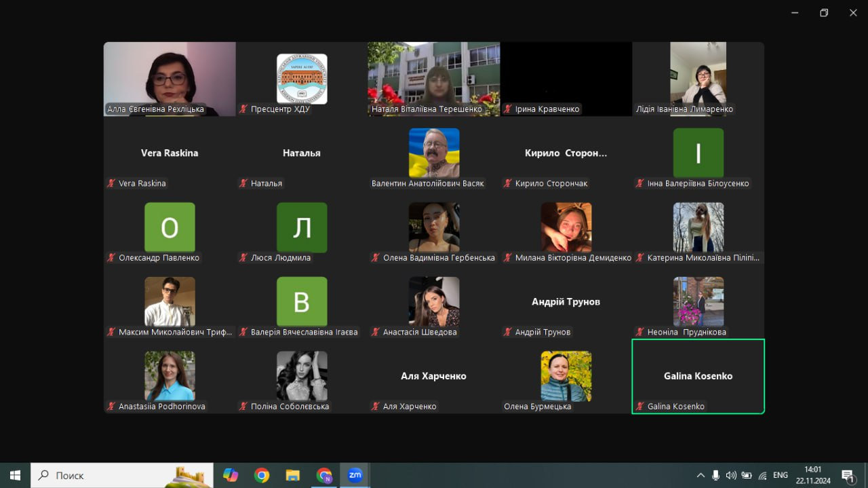Select Валентин Анатолійович Васяк's participant tile
This screenshot has width=868, height=488.
tap(434, 153)
